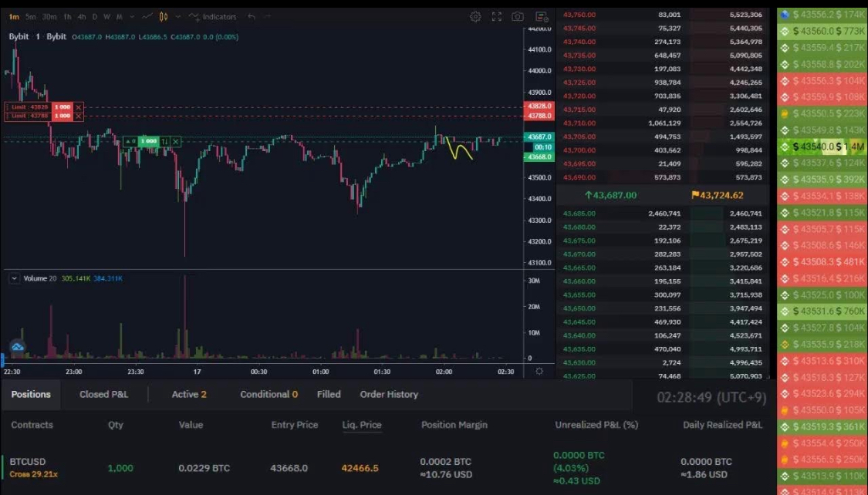Close the position from chart line X
The width and height of the screenshot is (868, 495).
click(175, 142)
